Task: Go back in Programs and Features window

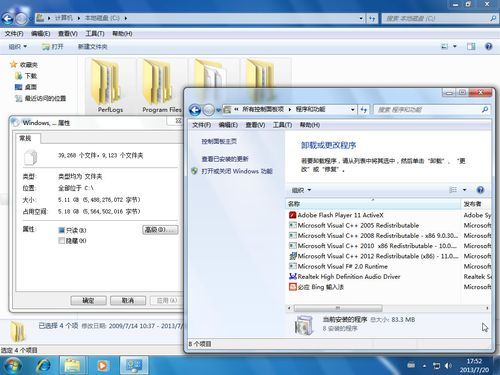Action: (195, 110)
